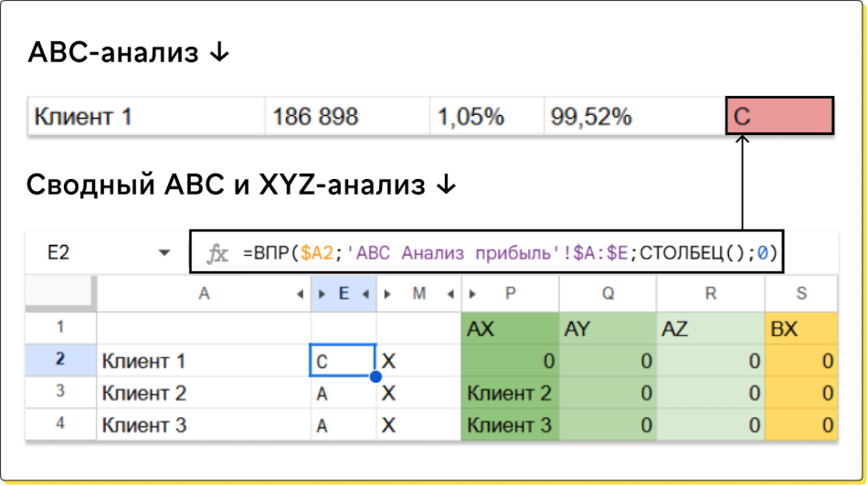The width and height of the screenshot is (868, 486).
Task: Click the yellow BX header cell
Action: click(801, 329)
